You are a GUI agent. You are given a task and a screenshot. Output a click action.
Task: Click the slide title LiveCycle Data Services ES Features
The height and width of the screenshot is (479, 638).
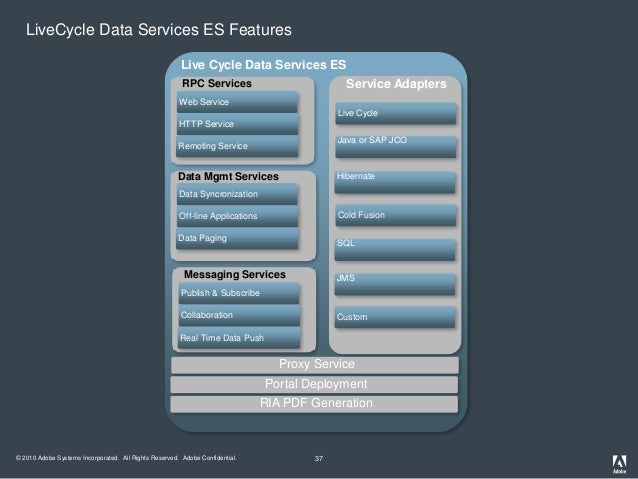(x=159, y=30)
